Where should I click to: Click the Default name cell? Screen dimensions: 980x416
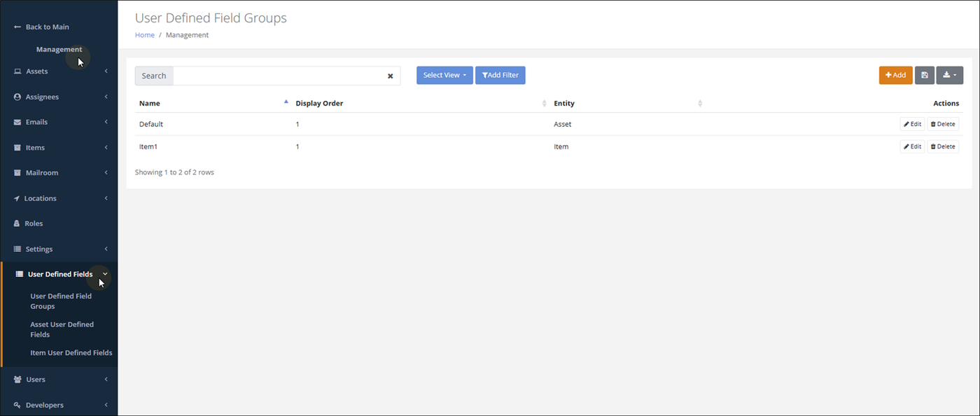click(x=151, y=124)
